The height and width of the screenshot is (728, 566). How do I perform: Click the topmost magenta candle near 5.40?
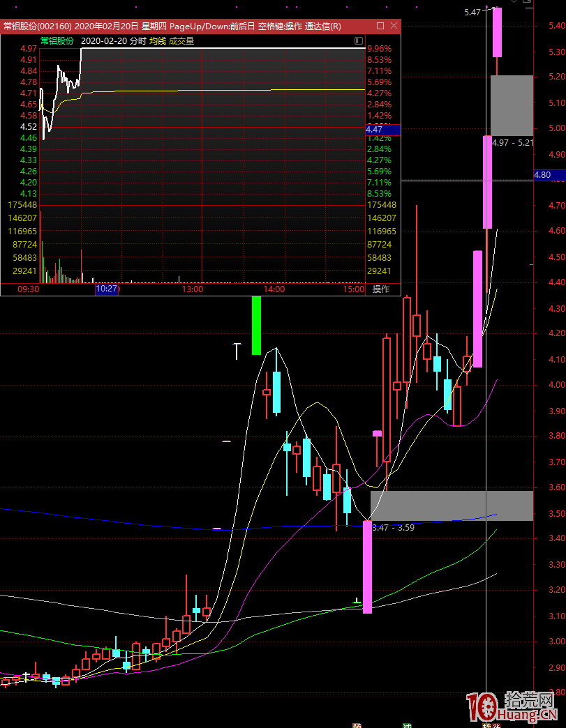pyautogui.click(x=497, y=32)
